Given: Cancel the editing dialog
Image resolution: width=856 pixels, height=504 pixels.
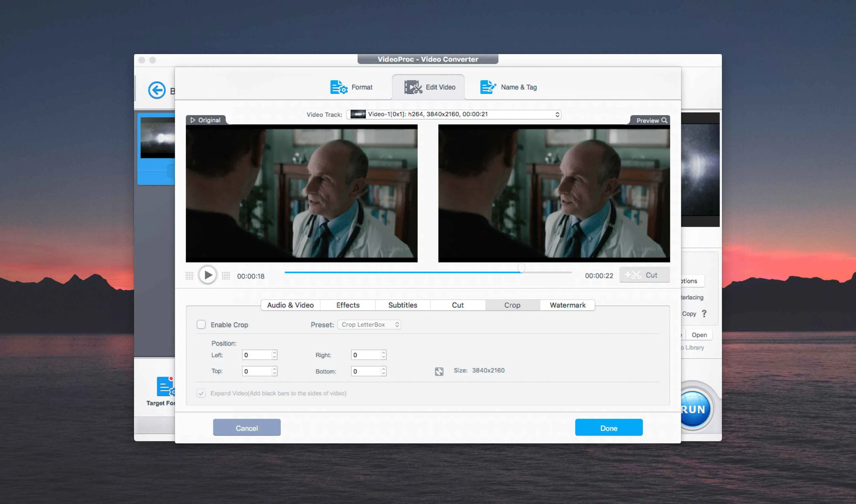Looking at the screenshot, I should (247, 428).
